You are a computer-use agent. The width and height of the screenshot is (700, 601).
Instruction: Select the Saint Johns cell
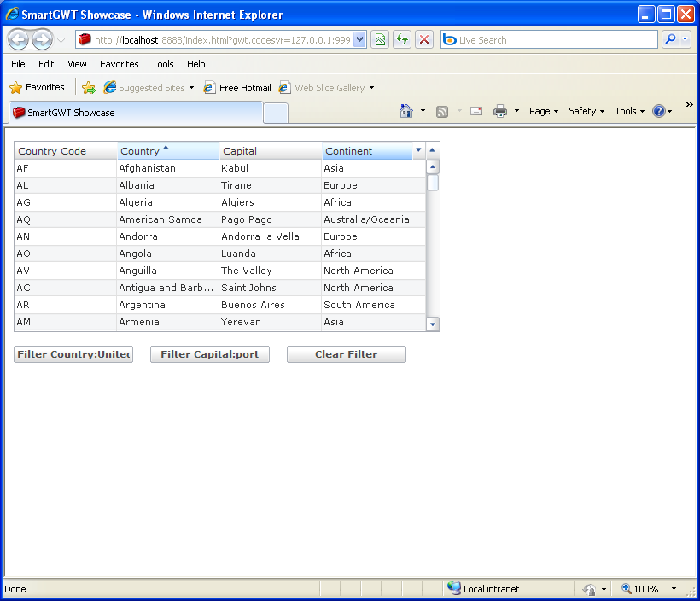pyautogui.click(x=270, y=288)
